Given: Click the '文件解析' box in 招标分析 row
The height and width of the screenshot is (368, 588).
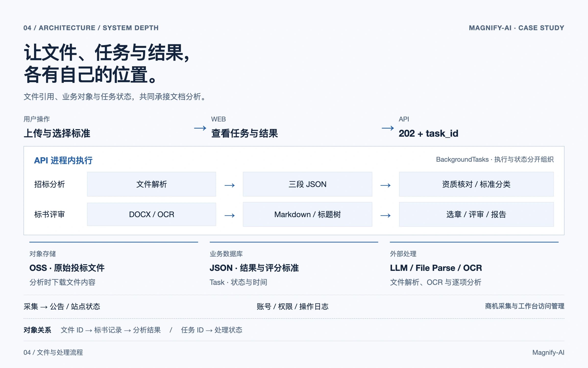Looking at the screenshot, I should pos(151,184).
